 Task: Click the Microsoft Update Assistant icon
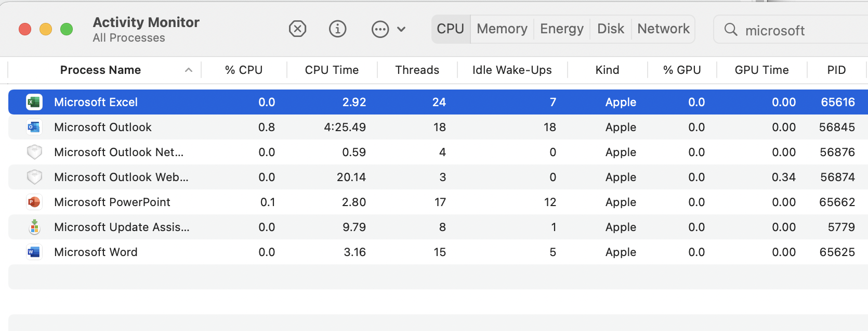click(34, 227)
